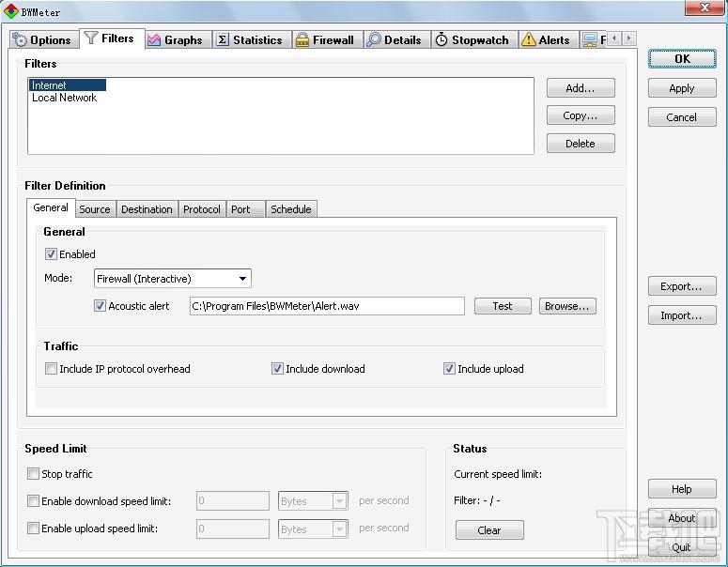Switch to the Options tab

tap(42, 40)
